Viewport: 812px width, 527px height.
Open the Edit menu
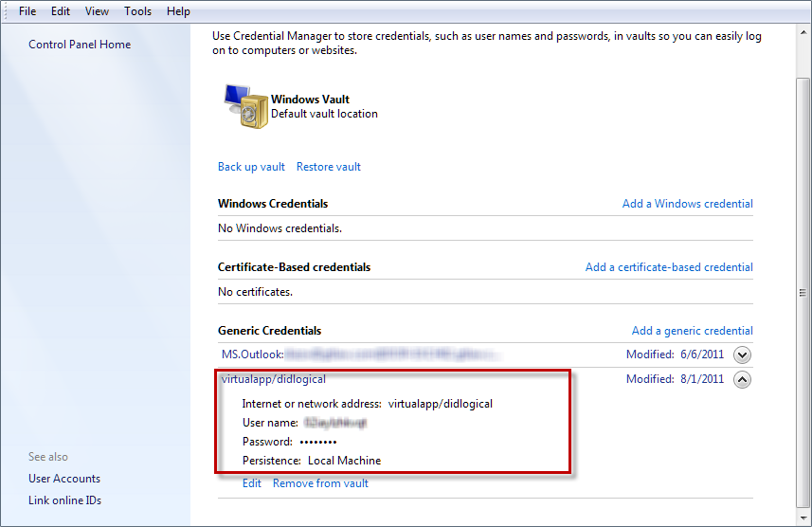point(61,11)
